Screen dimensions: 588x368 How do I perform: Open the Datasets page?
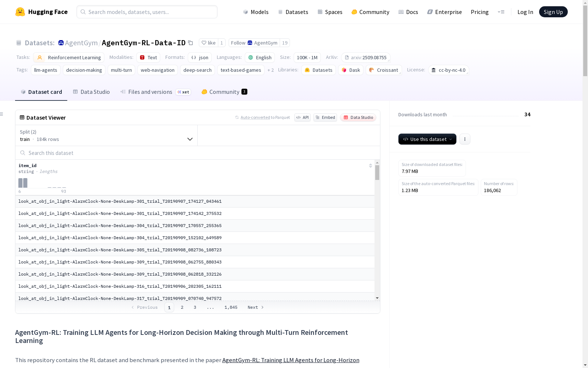293,12
